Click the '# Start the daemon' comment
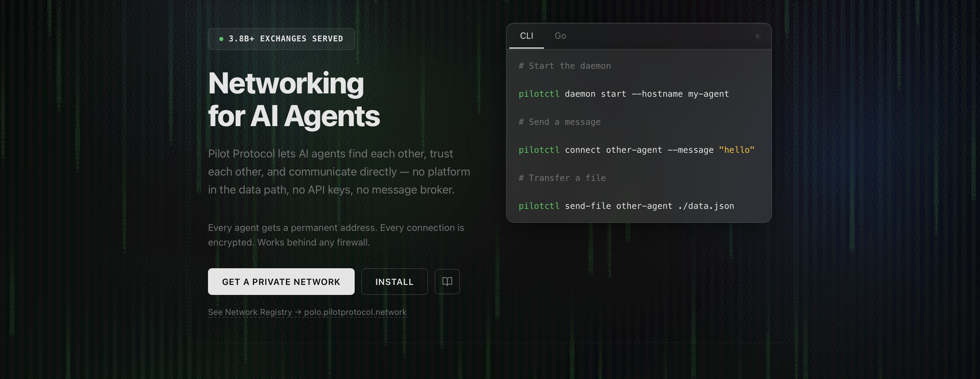Viewport: 980px width, 379px height. coord(565,66)
